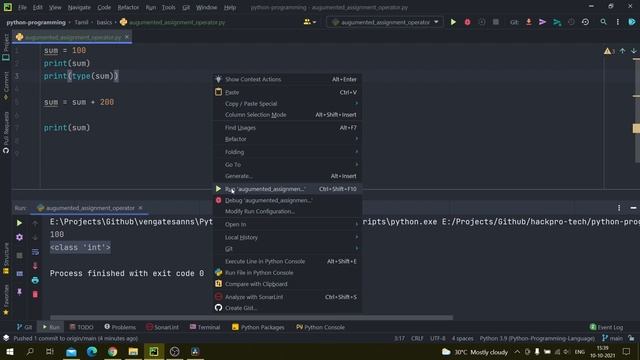Open the Problems tool window tab
This screenshot has width=640, height=360.
pyautogui.click(x=120, y=327)
